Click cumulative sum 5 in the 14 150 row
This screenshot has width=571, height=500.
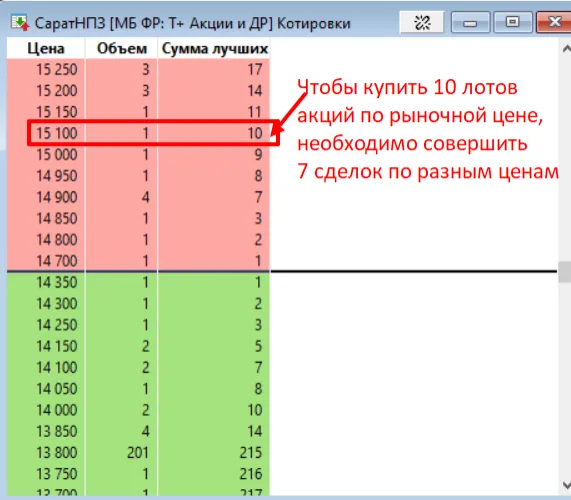pos(258,346)
